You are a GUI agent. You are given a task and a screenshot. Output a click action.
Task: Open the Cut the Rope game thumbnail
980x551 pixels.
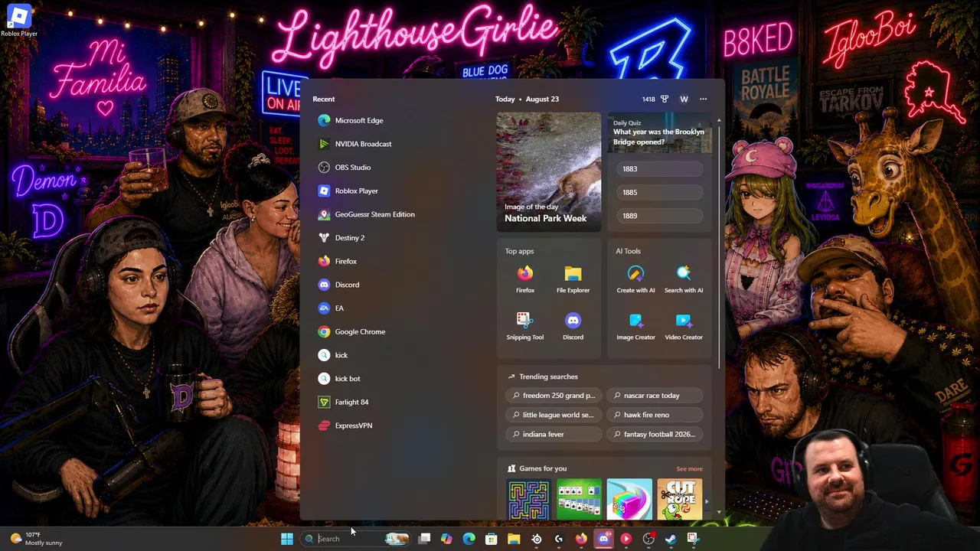coord(680,500)
